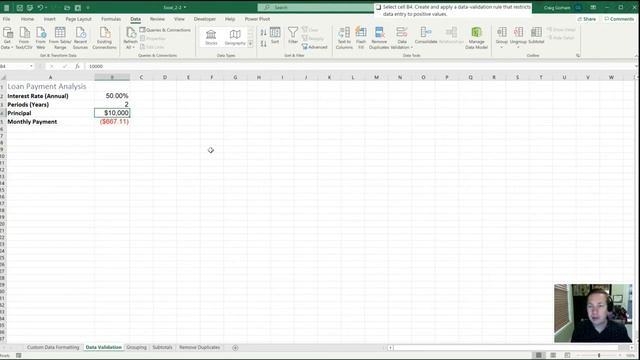Click the Insert Function fx icon
640x360 pixels.
[77, 66]
